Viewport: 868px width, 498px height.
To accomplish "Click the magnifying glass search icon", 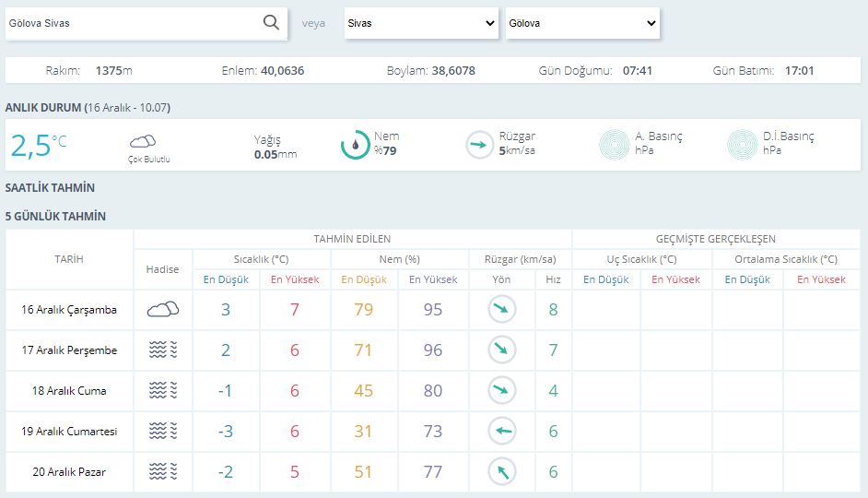I will click(271, 23).
